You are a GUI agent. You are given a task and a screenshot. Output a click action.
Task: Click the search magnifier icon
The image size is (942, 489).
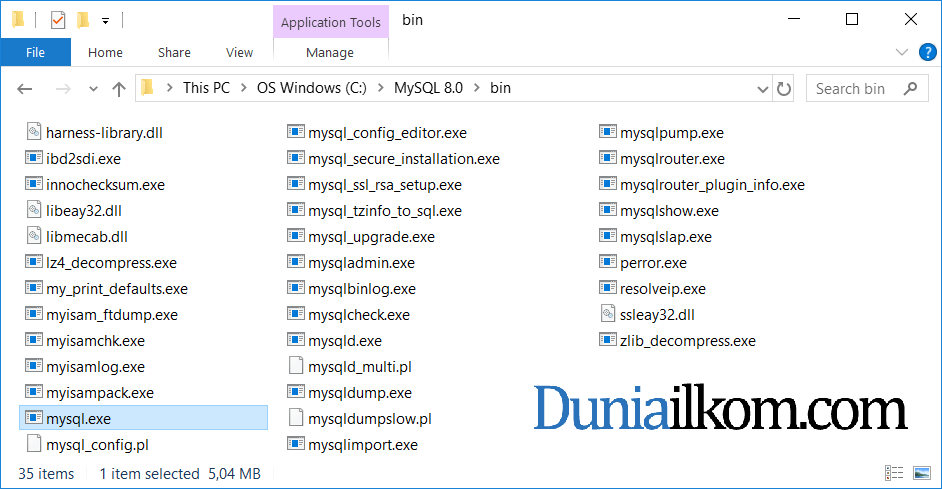click(910, 89)
